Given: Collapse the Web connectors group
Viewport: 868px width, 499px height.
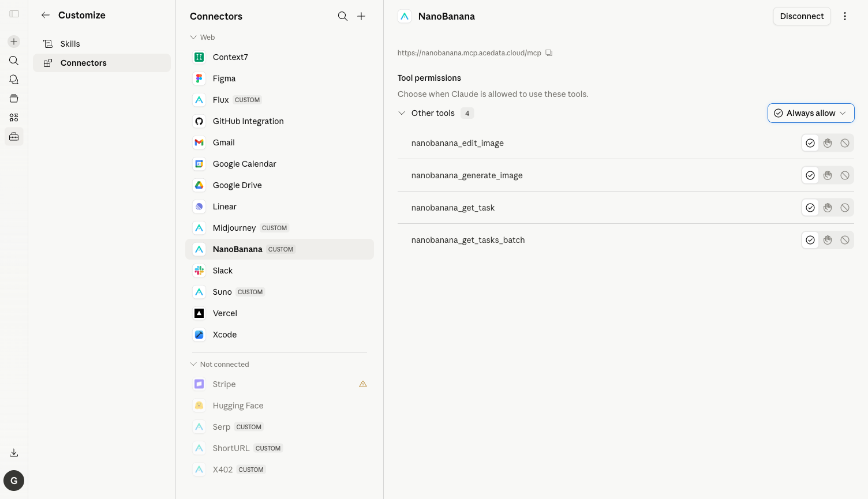Looking at the screenshot, I should tap(193, 37).
